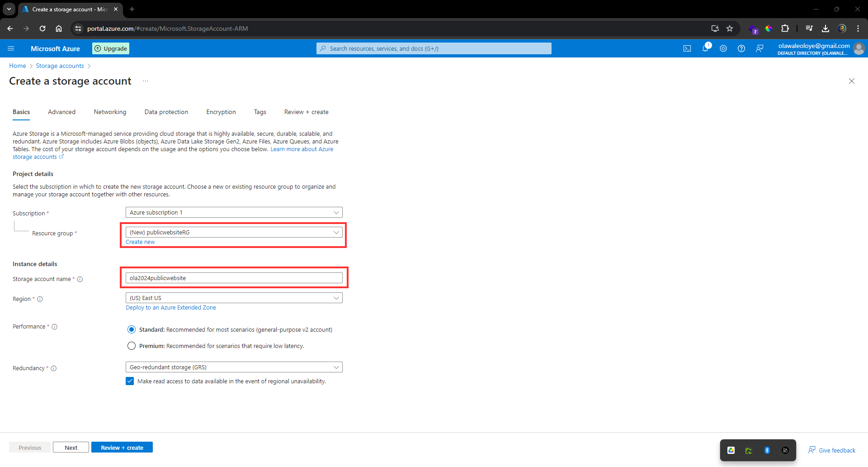Open the ellipsis menu beside the page title
The image size is (868, 467).
146,81
